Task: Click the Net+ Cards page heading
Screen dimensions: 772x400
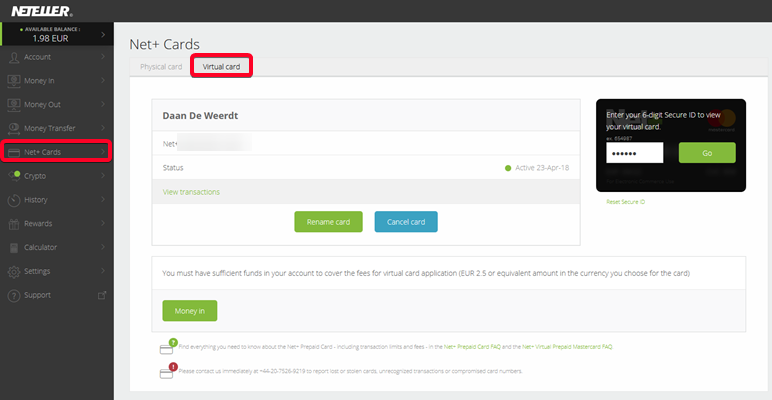Action: (164, 44)
